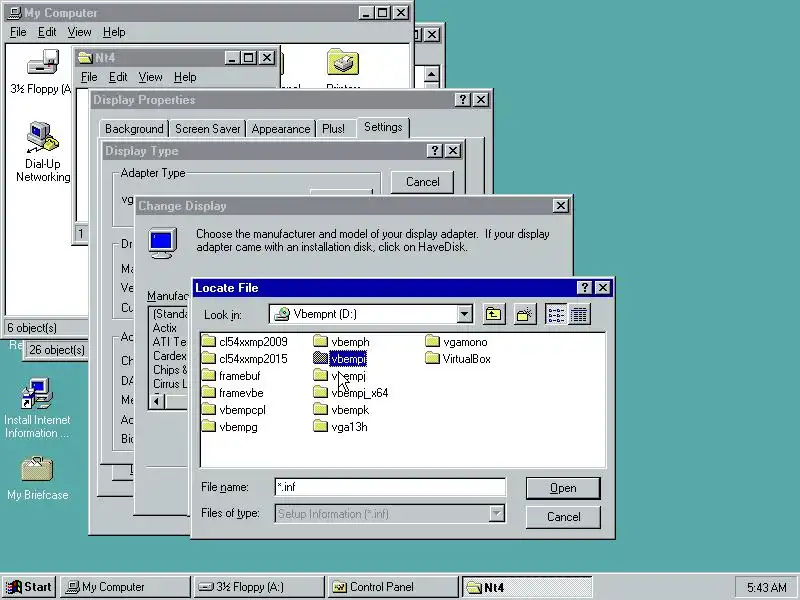The width and height of the screenshot is (800, 600).
Task: Select Install Internet Information desktop shortcut
Action: coord(37,408)
